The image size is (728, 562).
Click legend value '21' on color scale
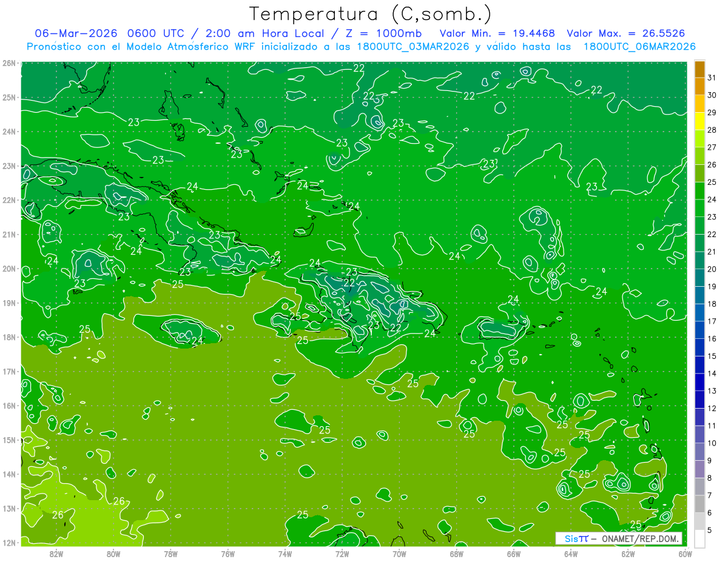[712, 252]
